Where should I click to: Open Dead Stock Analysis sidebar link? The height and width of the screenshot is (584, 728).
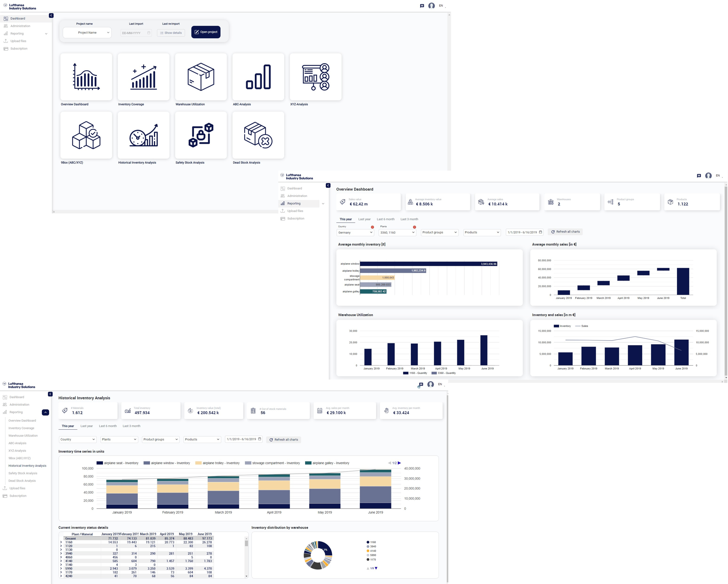[22, 481]
